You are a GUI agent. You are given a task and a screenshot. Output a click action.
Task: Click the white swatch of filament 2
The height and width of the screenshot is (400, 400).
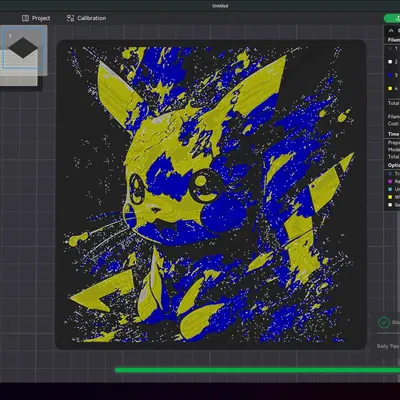click(x=390, y=62)
